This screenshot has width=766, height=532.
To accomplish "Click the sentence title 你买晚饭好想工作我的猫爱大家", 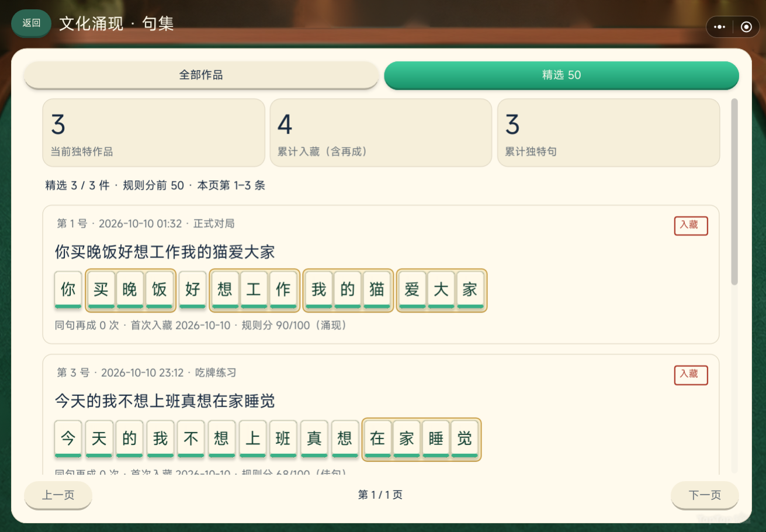I will click(x=165, y=252).
